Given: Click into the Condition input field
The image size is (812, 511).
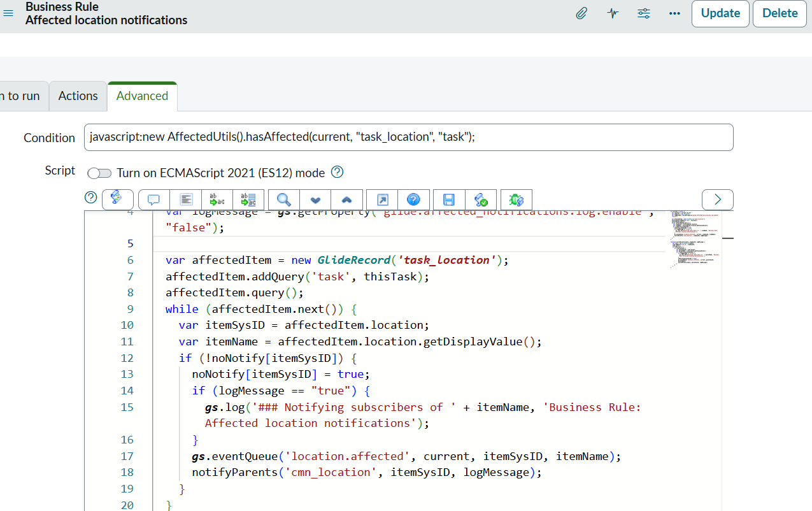Looking at the screenshot, I should tap(408, 138).
